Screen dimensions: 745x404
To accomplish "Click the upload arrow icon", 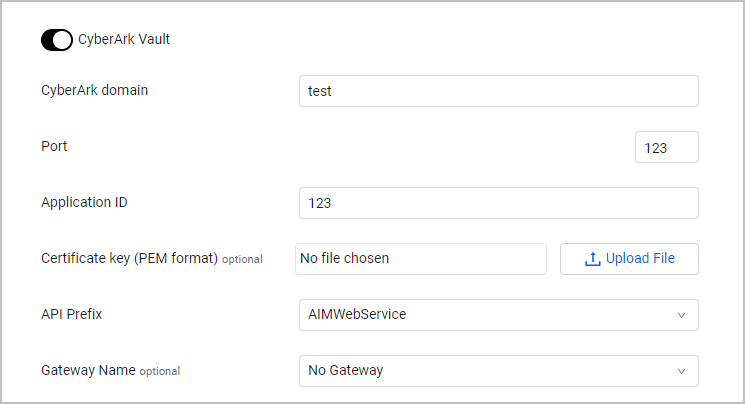I will 593,259.
